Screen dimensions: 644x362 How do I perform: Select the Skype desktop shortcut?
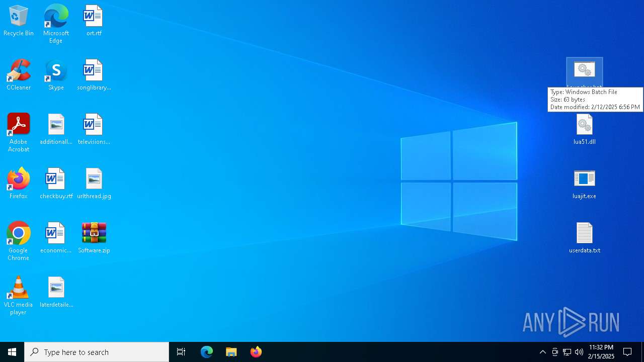(x=56, y=75)
